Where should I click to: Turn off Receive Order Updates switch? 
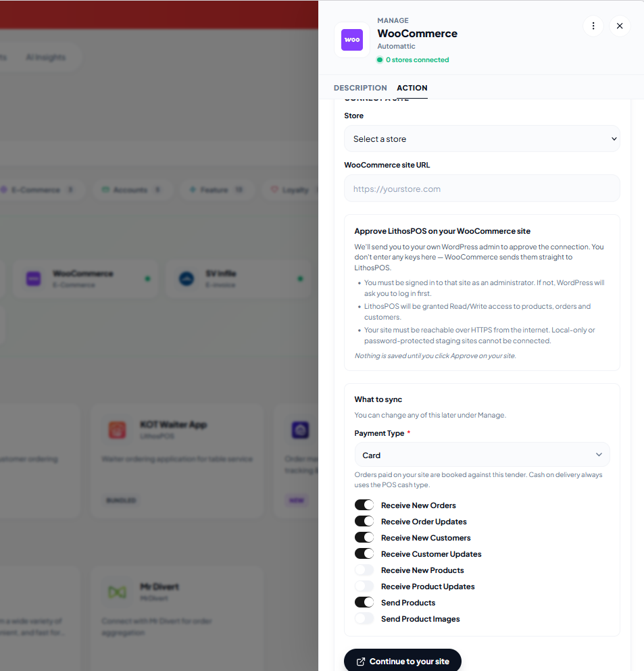[364, 521]
